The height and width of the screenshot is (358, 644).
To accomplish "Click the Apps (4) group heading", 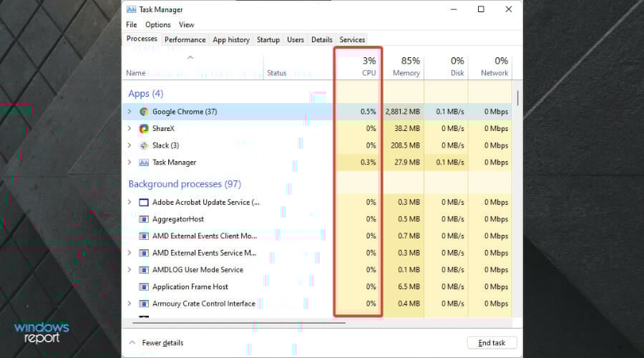I will point(146,94).
